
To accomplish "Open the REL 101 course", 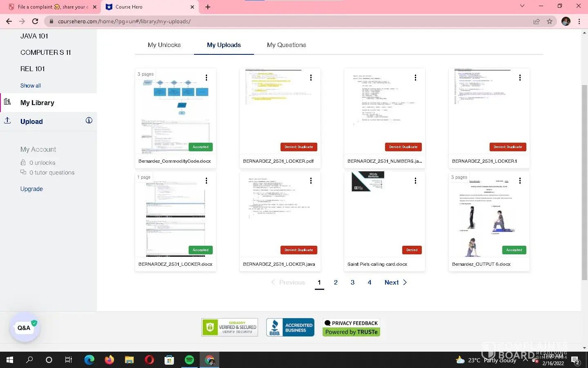I will click(33, 69).
